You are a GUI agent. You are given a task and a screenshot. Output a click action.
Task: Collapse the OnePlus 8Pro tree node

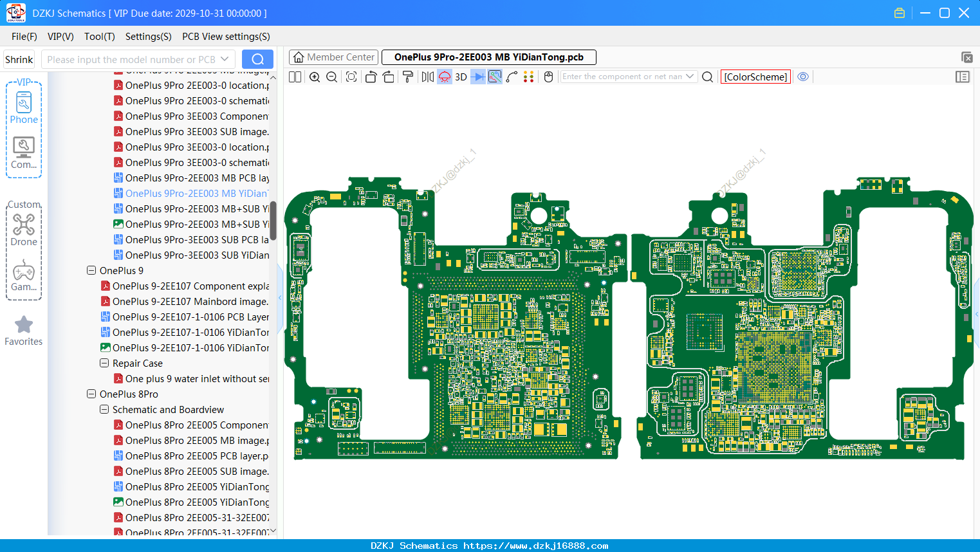(91, 394)
